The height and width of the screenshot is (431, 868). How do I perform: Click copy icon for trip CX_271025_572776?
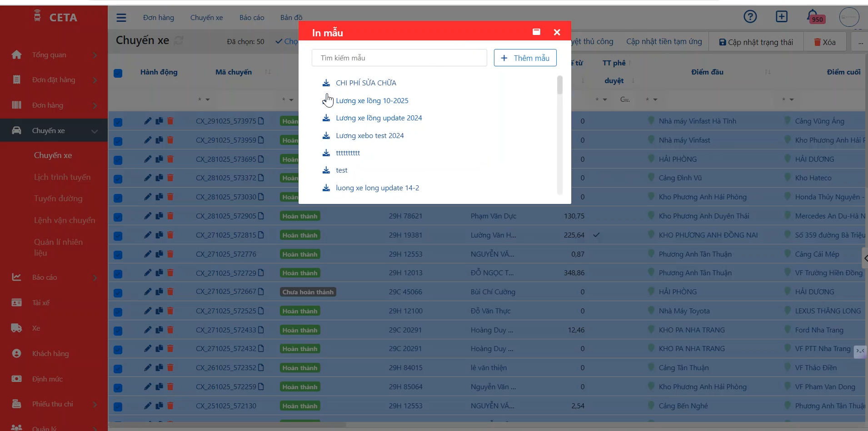159,254
